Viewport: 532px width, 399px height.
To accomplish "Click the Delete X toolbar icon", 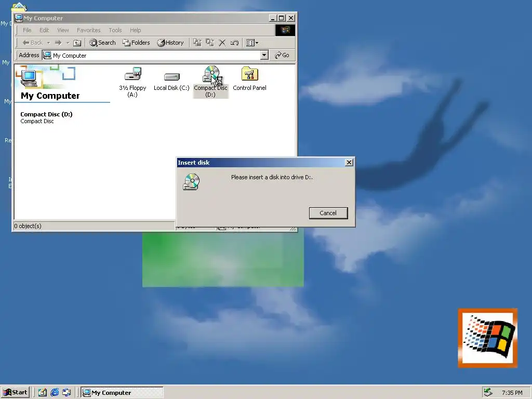I will (222, 43).
